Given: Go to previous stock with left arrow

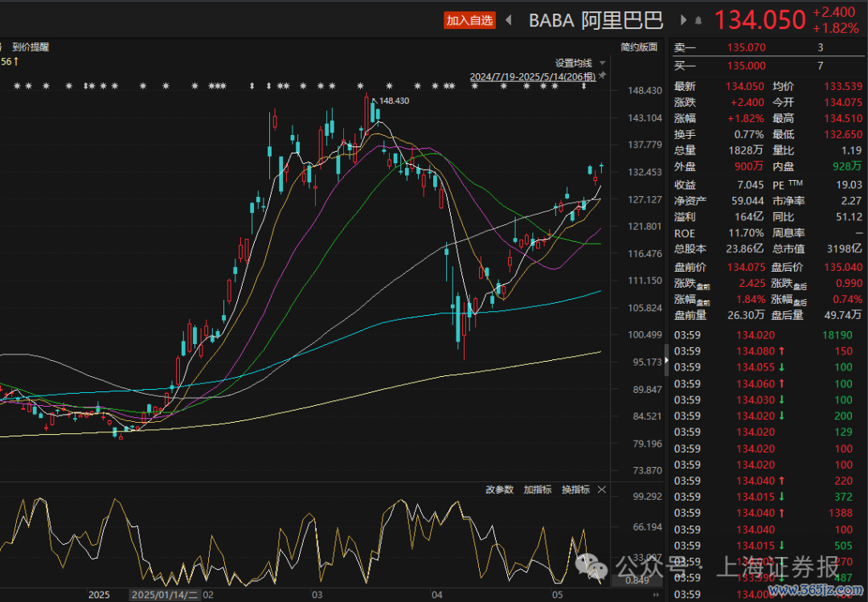Looking at the screenshot, I should coord(509,20).
